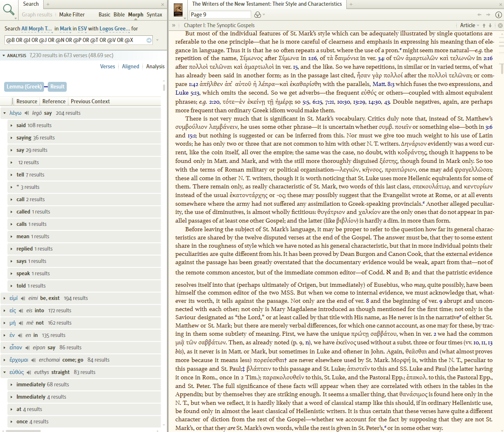The width and height of the screenshot is (504, 432).
Task: Switch to Bible search type
Action: coord(119,14)
